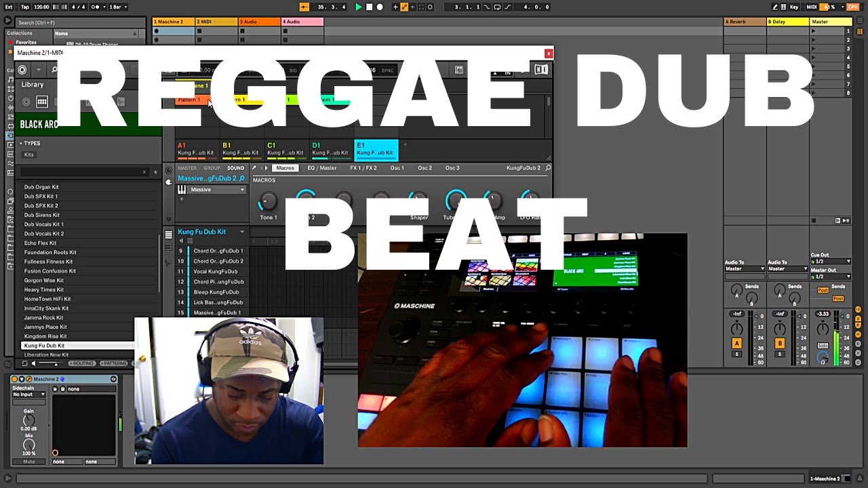The width and height of the screenshot is (868, 488).
Task: Enable MIDI map mode
Action: coord(811,7)
